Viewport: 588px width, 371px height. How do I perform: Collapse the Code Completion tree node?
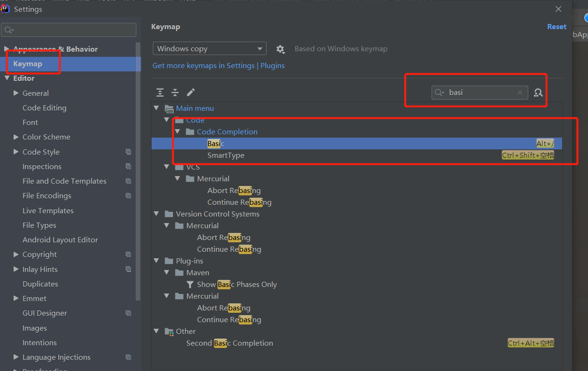[177, 132]
